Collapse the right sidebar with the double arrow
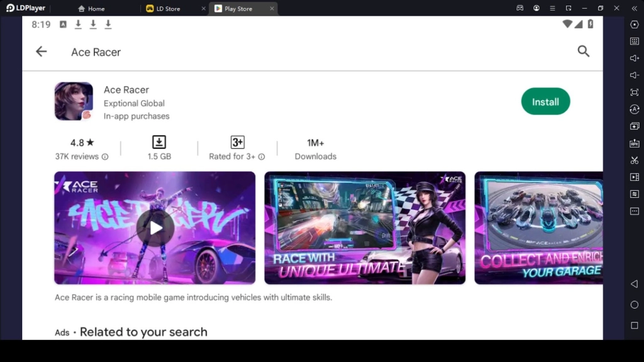The height and width of the screenshot is (362, 644). point(634,8)
